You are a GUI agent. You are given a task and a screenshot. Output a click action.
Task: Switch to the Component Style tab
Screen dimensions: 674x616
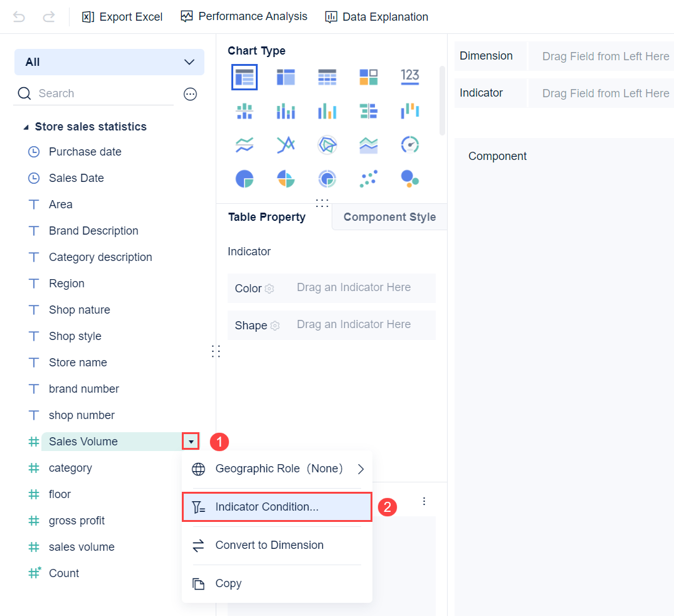click(x=389, y=217)
